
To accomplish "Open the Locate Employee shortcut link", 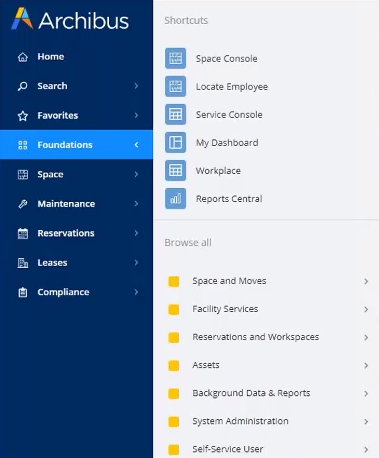I will tap(232, 87).
